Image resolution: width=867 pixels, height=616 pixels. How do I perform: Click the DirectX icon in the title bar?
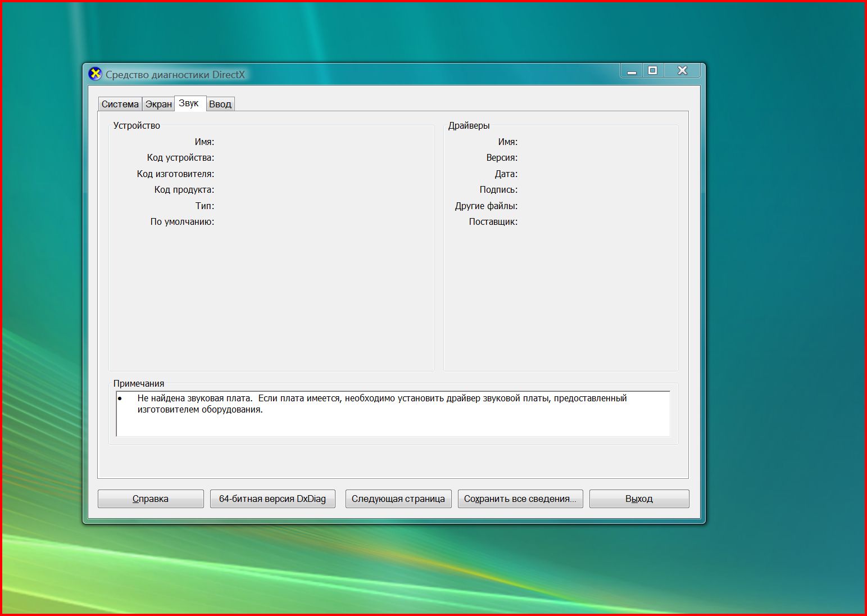click(x=96, y=74)
